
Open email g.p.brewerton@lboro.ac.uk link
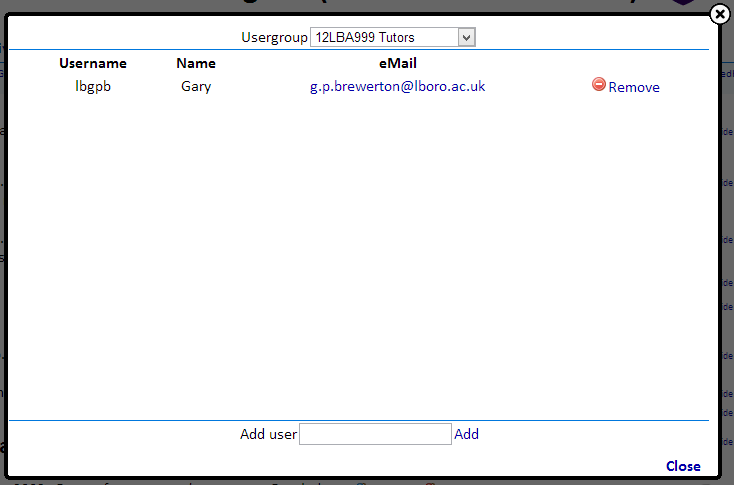click(x=397, y=86)
